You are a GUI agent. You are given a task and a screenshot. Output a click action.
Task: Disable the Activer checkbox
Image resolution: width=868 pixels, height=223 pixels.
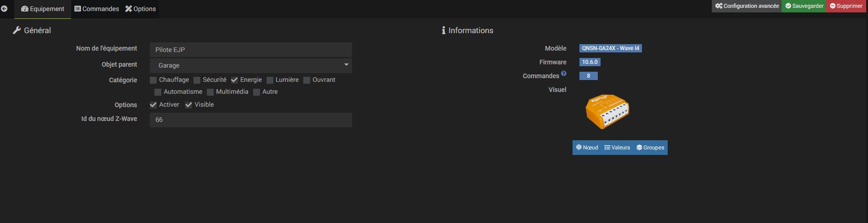pos(153,105)
